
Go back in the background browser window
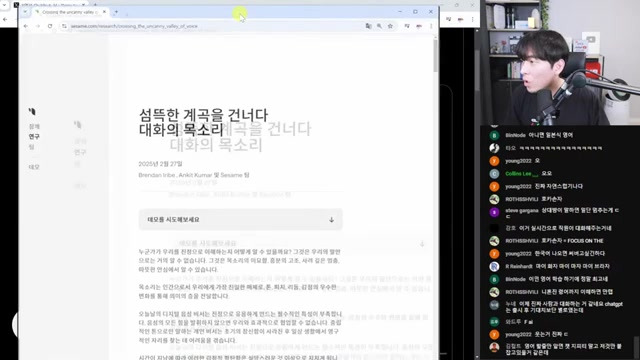(5, 19)
